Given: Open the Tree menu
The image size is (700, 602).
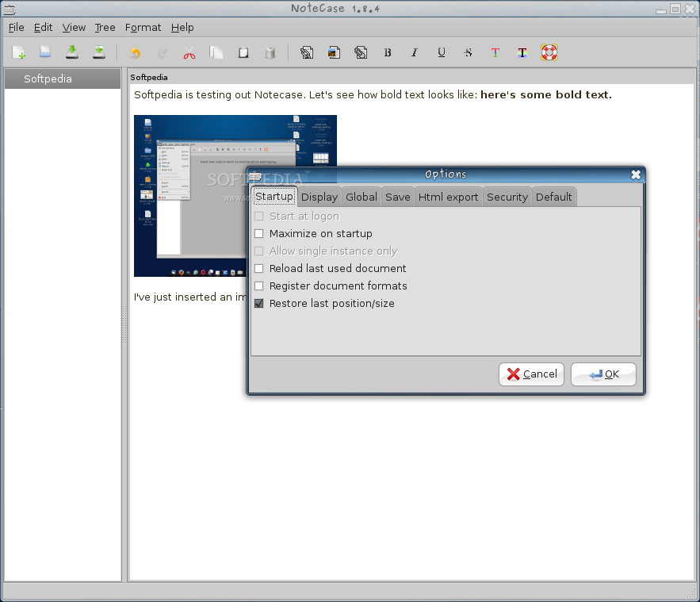Looking at the screenshot, I should coord(105,28).
